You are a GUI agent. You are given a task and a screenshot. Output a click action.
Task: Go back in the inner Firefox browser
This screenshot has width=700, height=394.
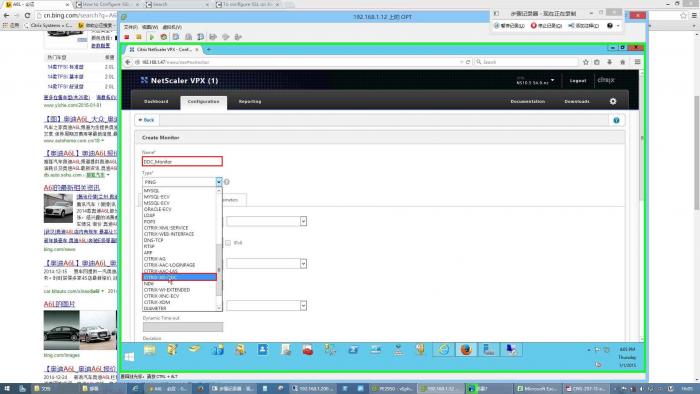click(x=128, y=62)
